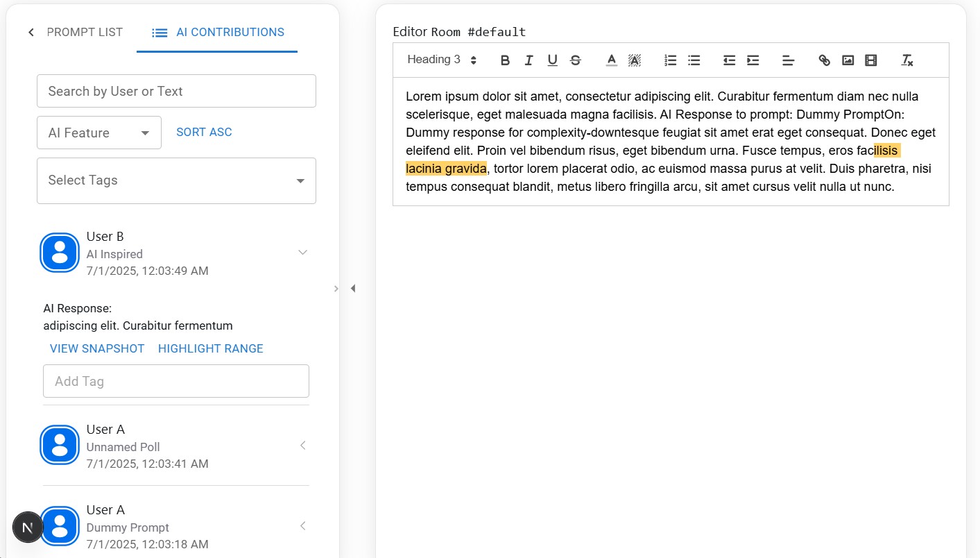Click the Sort Asc button

[x=204, y=132]
